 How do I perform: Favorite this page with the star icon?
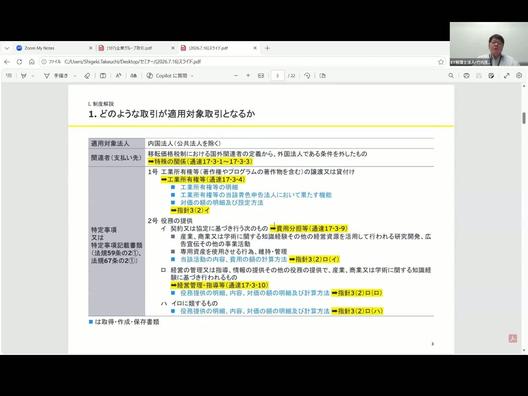[441, 62]
